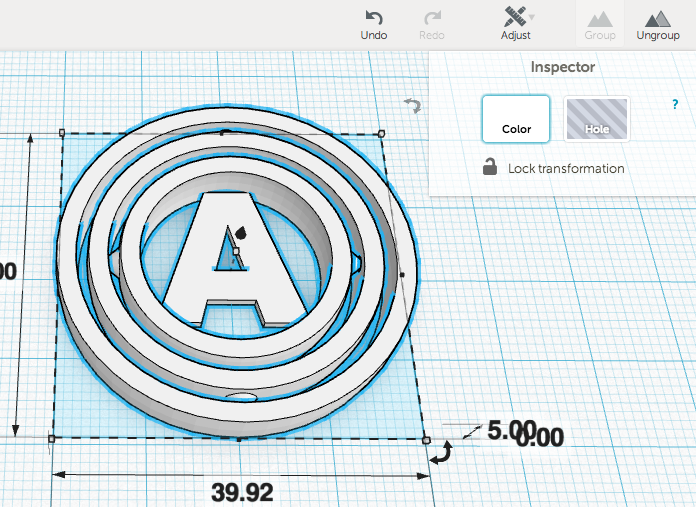Select the black cone height handle
696x507 pixels.
coord(240,229)
